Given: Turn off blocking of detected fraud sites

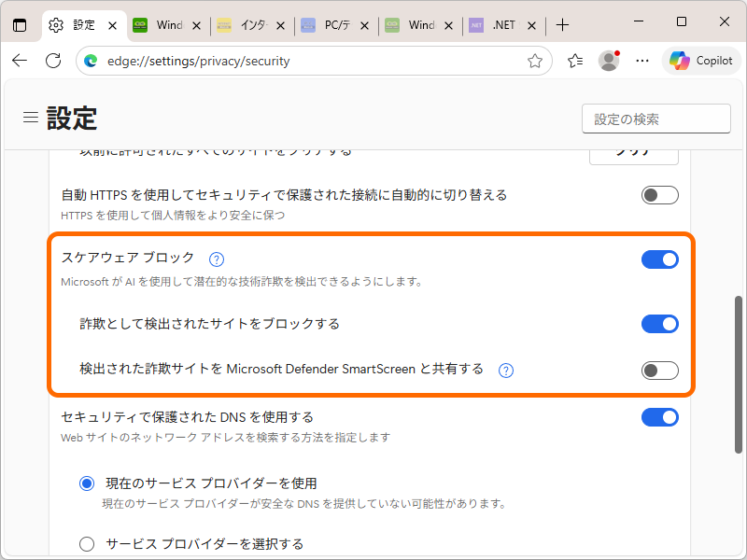Looking at the screenshot, I should tap(660, 324).
